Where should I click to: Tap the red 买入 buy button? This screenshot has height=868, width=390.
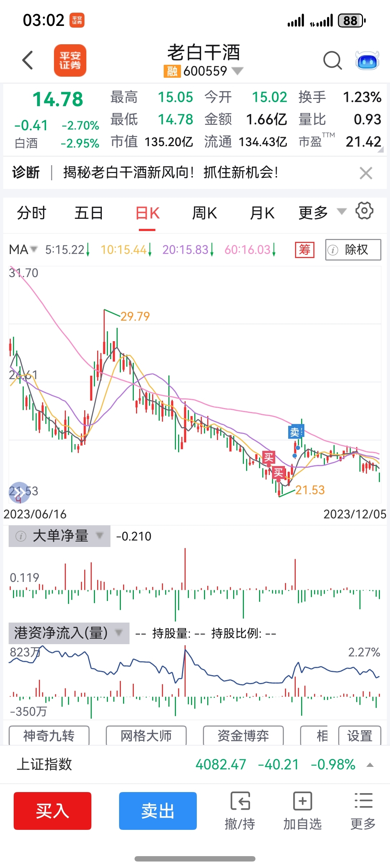[53, 811]
